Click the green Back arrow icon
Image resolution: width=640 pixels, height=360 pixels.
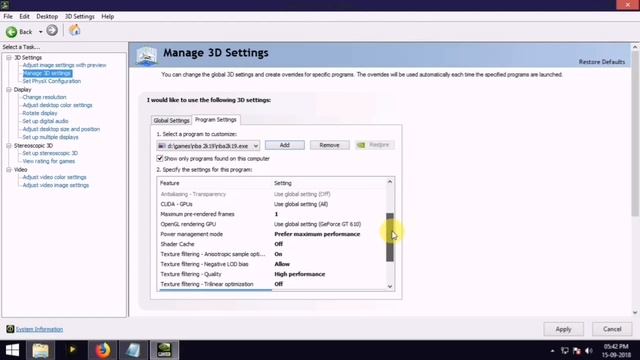click(11, 31)
